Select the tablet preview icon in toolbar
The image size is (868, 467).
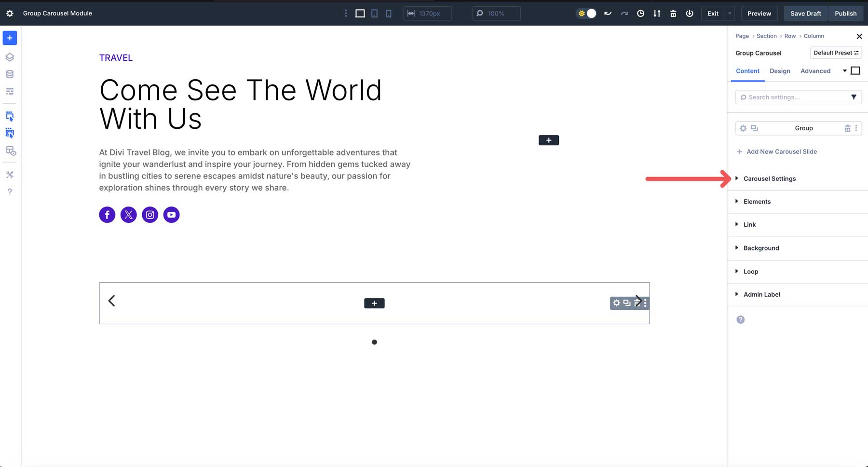tap(374, 13)
